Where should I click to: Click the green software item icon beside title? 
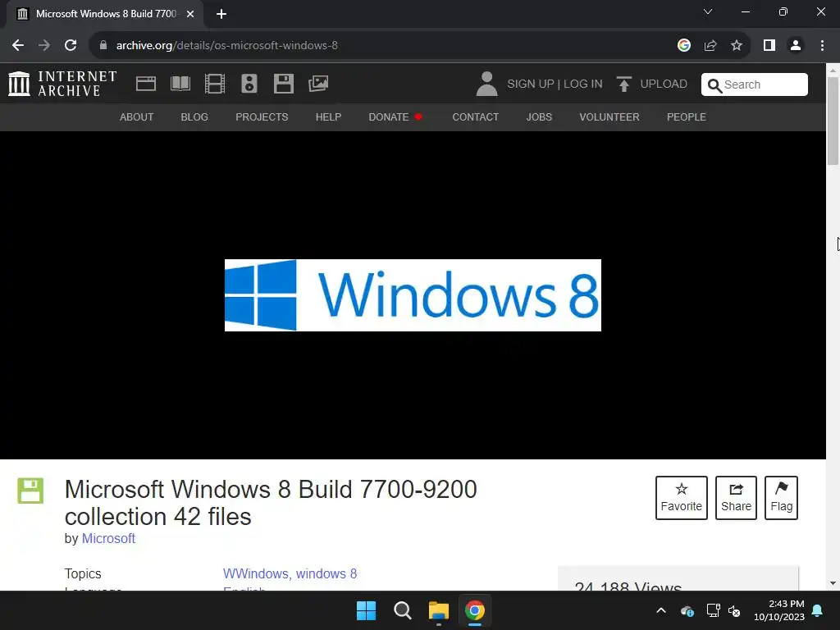tap(30, 491)
